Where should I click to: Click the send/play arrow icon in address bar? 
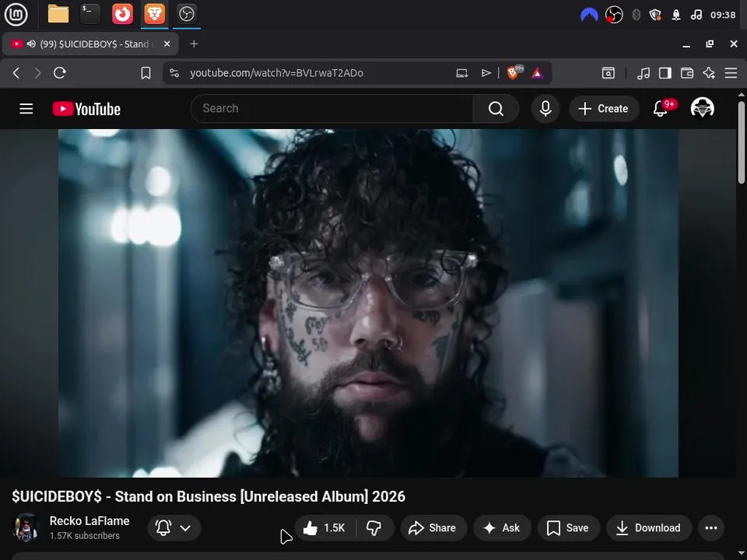tap(486, 73)
